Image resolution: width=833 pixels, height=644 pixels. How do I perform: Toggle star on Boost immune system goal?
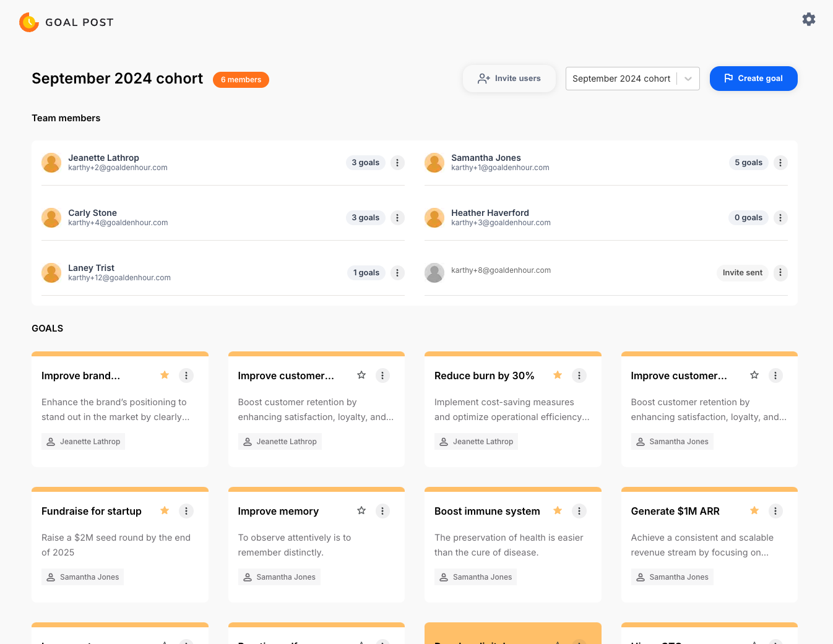click(x=558, y=510)
